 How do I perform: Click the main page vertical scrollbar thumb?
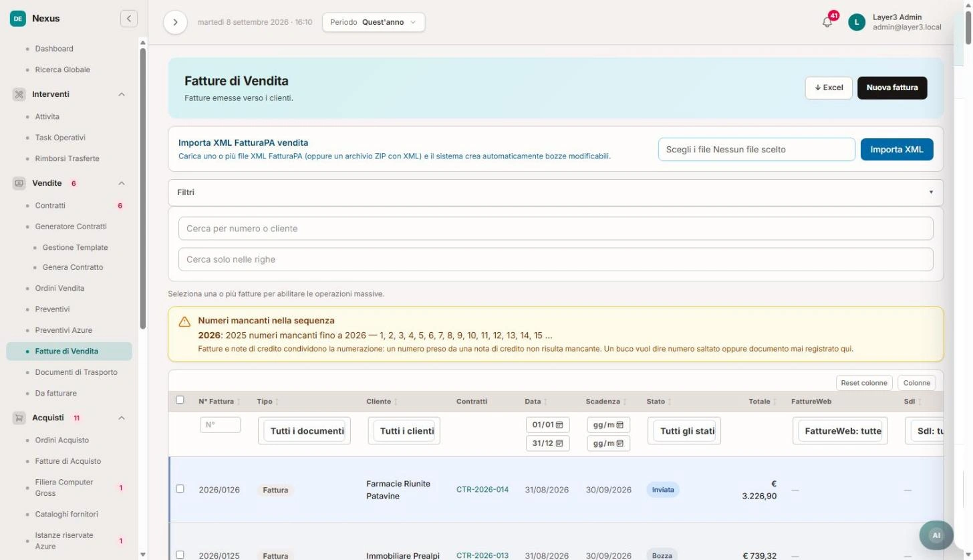click(968, 27)
